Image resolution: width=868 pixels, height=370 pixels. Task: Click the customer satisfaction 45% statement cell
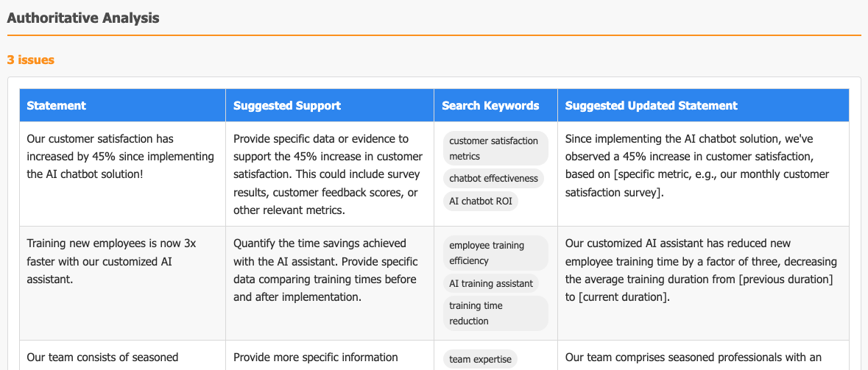pyautogui.click(x=120, y=156)
